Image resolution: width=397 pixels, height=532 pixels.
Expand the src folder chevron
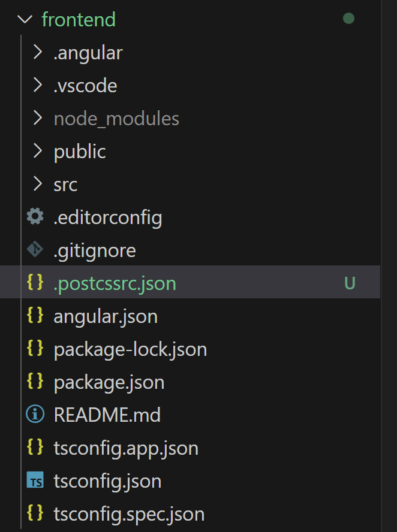point(37,184)
